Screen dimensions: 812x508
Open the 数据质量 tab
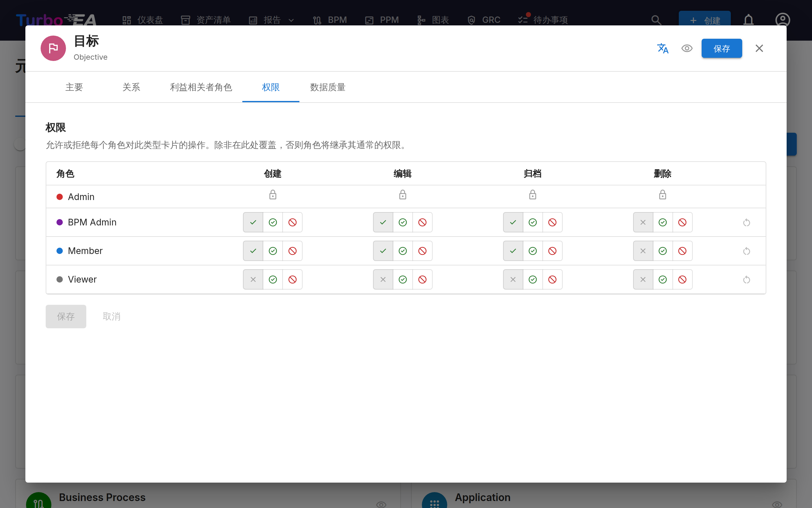point(328,87)
